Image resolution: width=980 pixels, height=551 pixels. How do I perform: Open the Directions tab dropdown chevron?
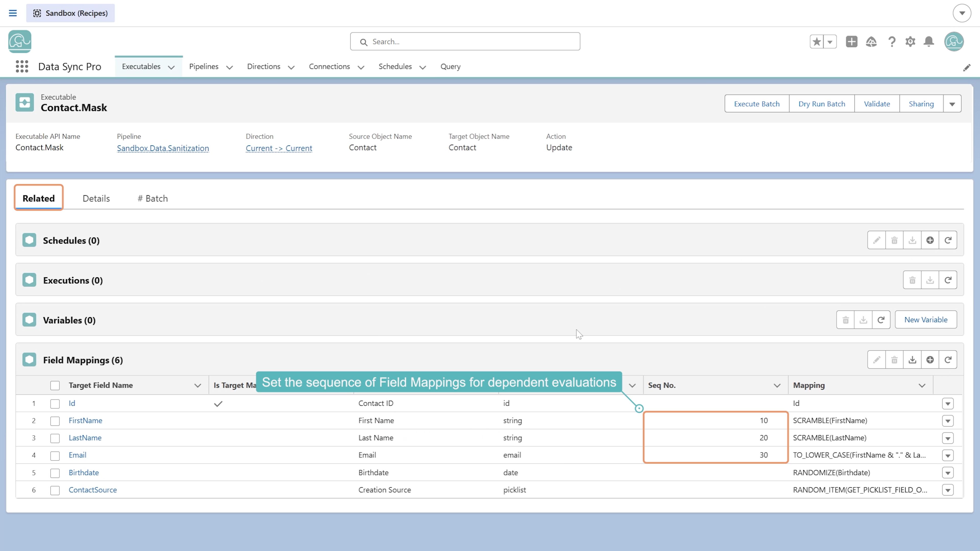(291, 67)
